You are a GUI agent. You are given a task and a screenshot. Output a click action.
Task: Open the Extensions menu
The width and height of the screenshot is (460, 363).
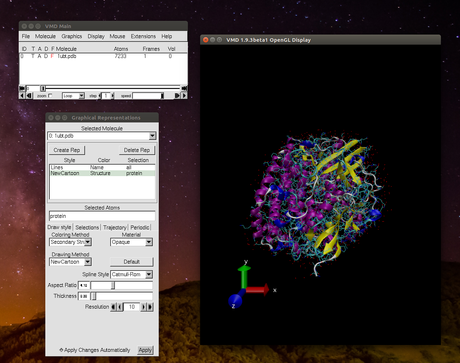[143, 36]
